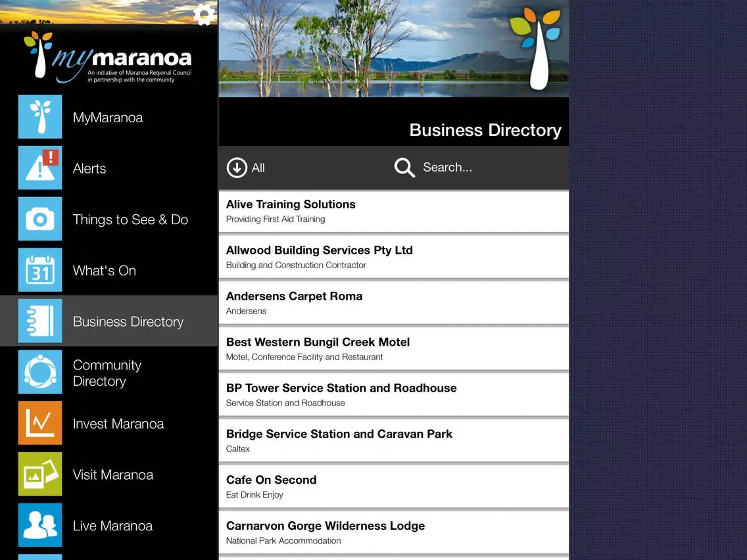Select Business Directory in the sidebar
Image resolution: width=747 pixels, height=560 pixels.
pos(109,321)
